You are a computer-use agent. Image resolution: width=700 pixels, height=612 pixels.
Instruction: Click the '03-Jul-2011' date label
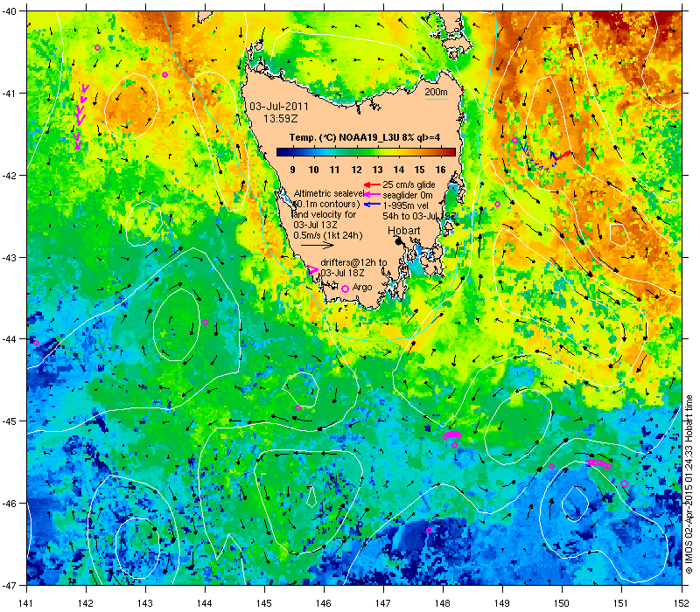(x=279, y=106)
